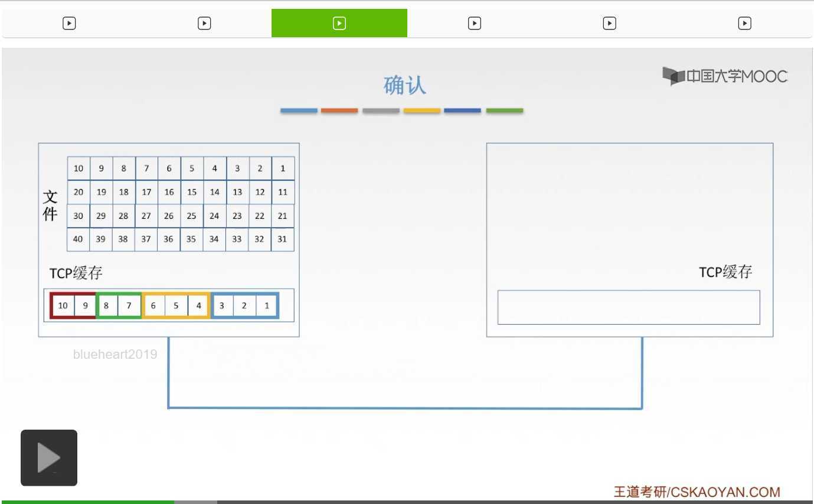Click cell 1 in the file grid's top row

point(283,168)
